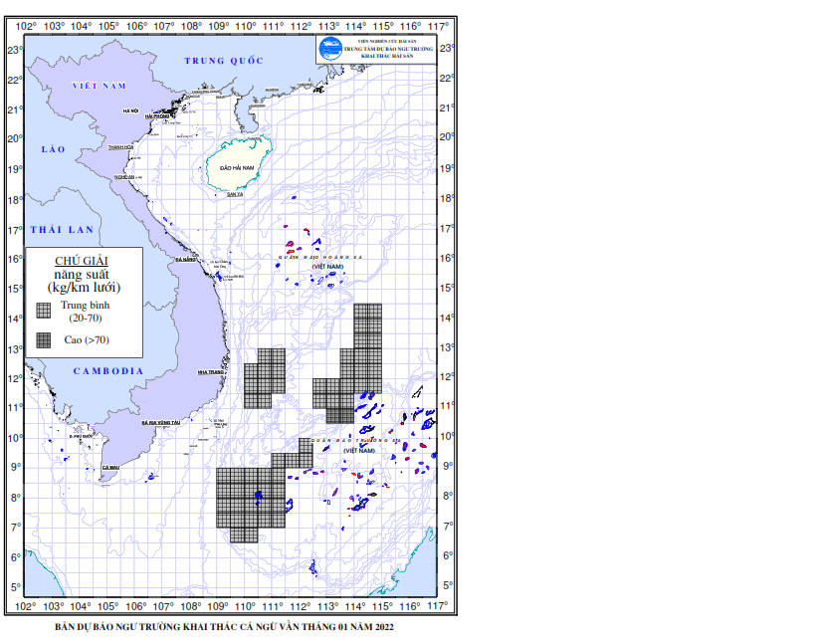Click '(VIỆT NAM)' under the Hoàng Sa label
Viewport: 815px width, 644px height.
click(328, 266)
